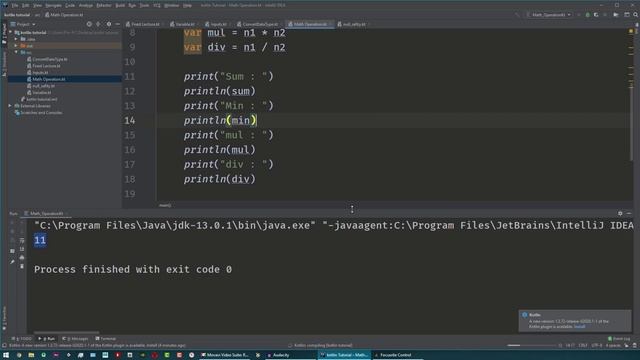Open Run panel gear settings
Viewport: 640px width, 360px height.
620,213
